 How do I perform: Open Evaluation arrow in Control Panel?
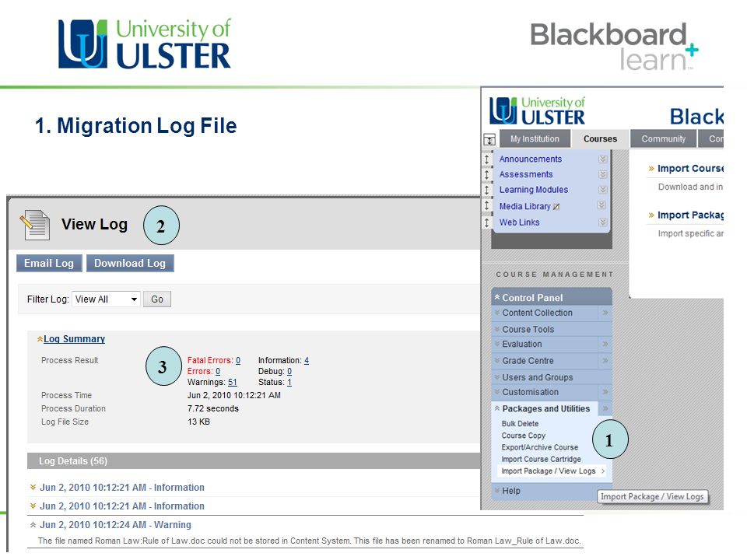click(605, 344)
